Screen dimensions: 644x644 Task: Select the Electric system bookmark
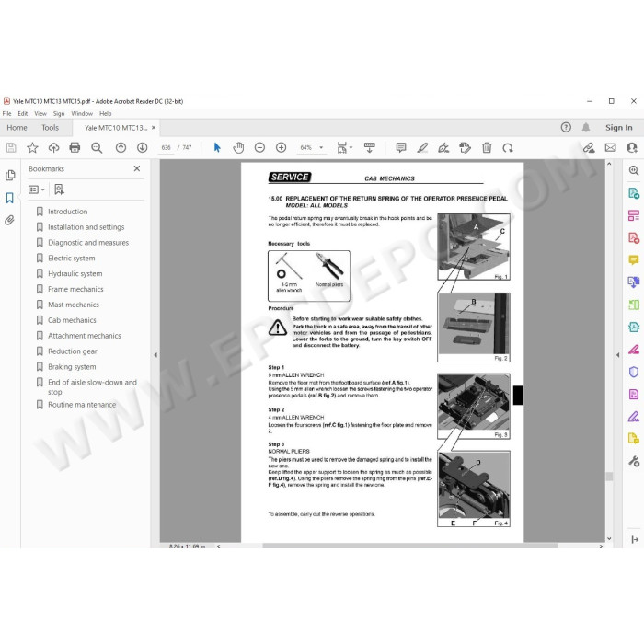click(x=72, y=259)
